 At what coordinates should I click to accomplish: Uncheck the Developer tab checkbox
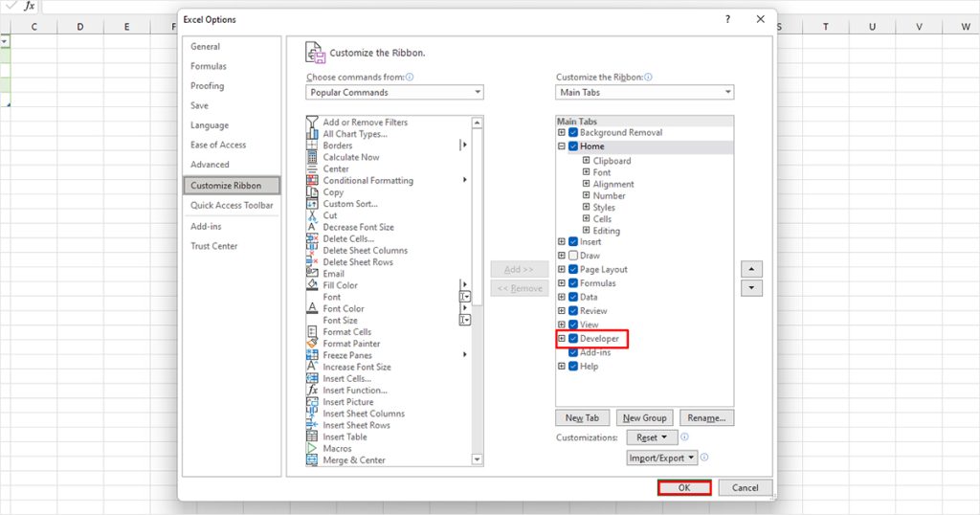pyautogui.click(x=573, y=339)
